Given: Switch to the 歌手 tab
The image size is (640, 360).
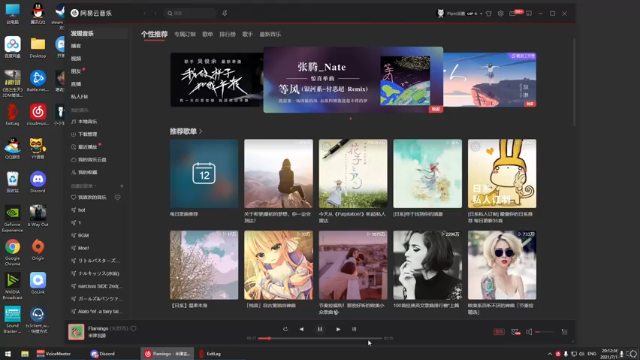Looking at the screenshot, I should [247, 34].
